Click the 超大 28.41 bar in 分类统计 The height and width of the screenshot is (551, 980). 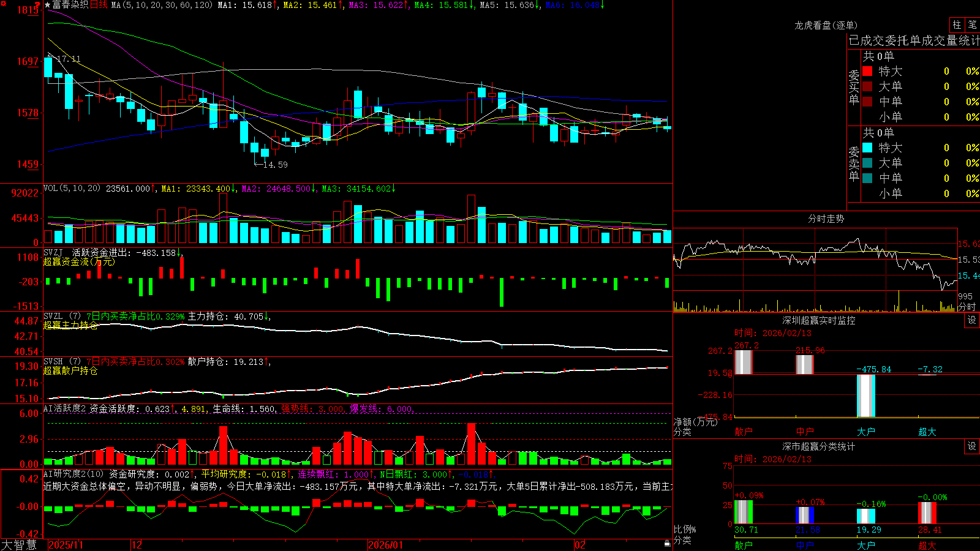click(927, 513)
